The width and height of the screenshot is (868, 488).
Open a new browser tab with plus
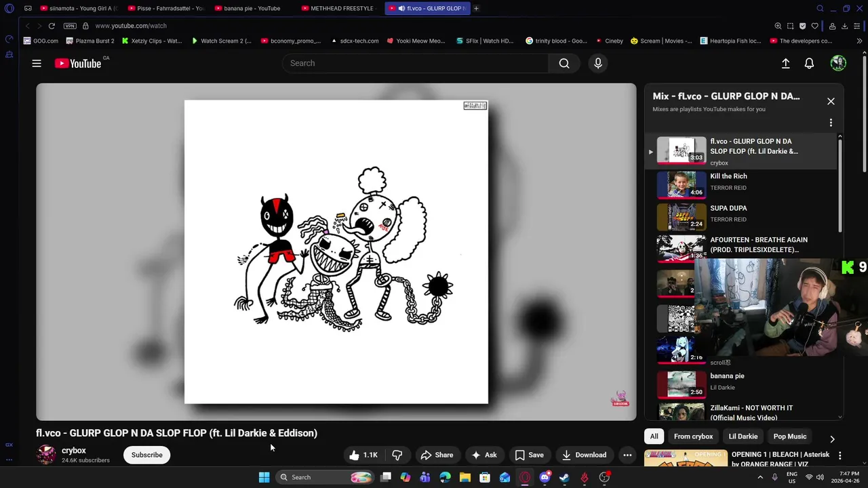(x=476, y=8)
